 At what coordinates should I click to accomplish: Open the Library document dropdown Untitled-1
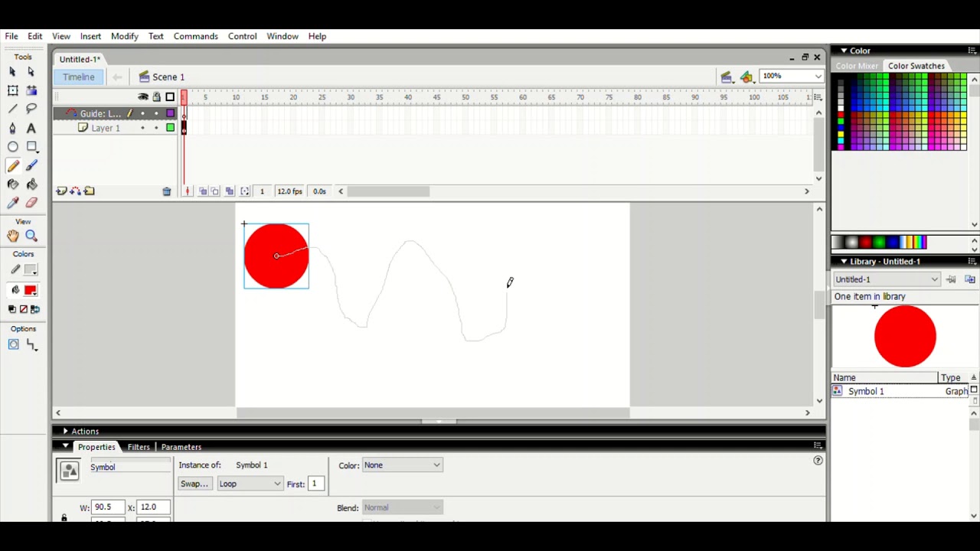887,279
